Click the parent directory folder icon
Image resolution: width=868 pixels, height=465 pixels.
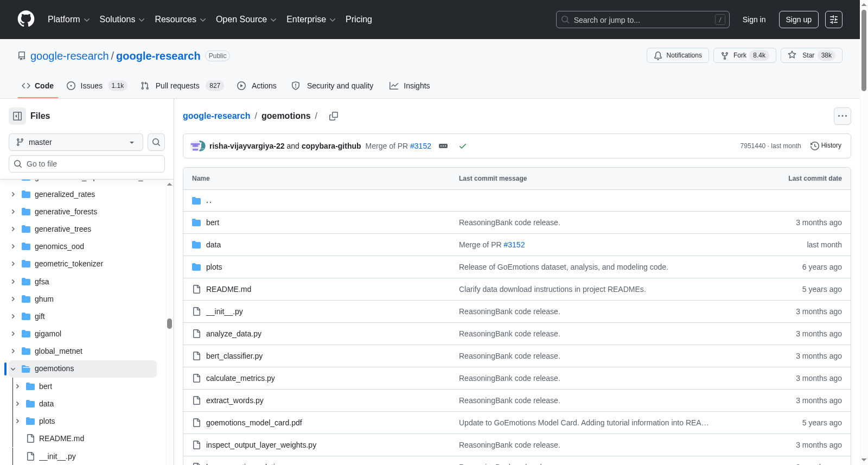[196, 201]
